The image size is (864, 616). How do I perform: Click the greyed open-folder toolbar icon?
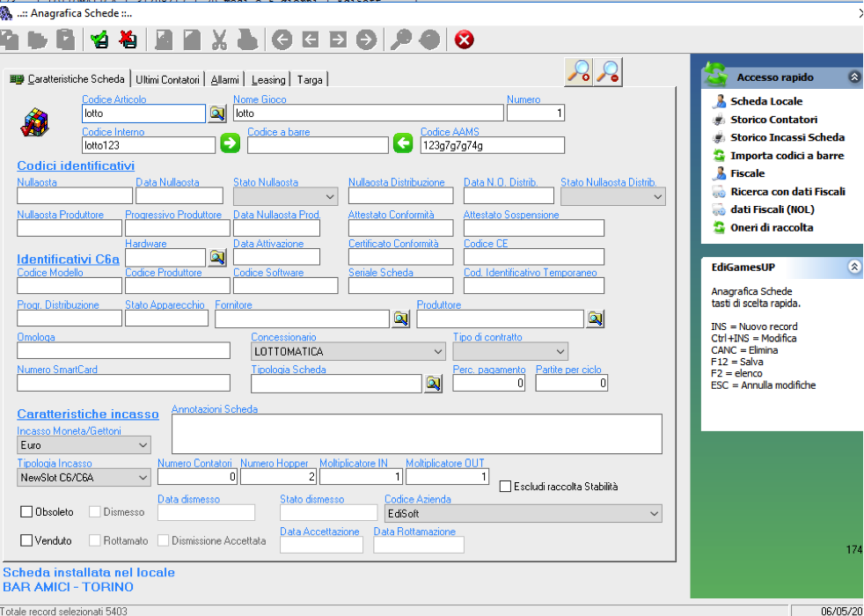pyautogui.click(x=38, y=40)
